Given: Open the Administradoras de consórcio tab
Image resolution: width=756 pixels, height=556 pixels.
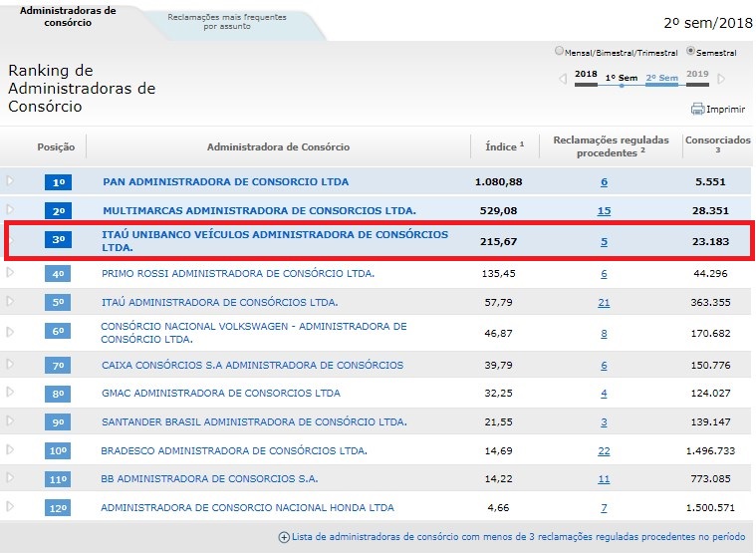Looking at the screenshot, I should [x=68, y=16].
